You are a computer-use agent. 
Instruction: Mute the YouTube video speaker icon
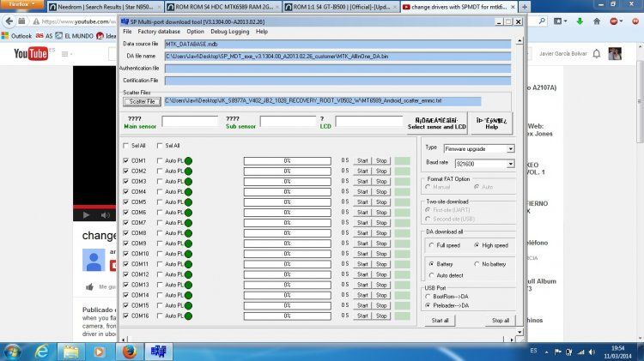point(106,215)
